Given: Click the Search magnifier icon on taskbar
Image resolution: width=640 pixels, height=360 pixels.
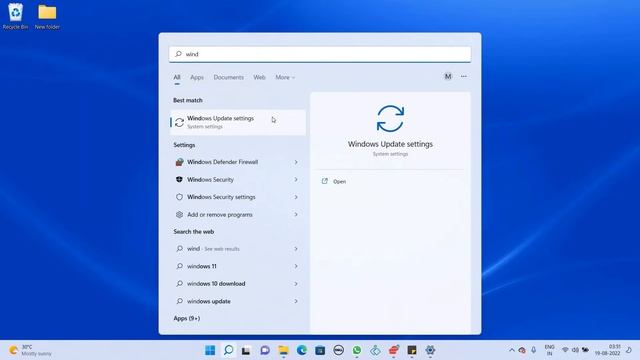Looking at the screenshot, I should pyautogui.click(x=229, y=350).
